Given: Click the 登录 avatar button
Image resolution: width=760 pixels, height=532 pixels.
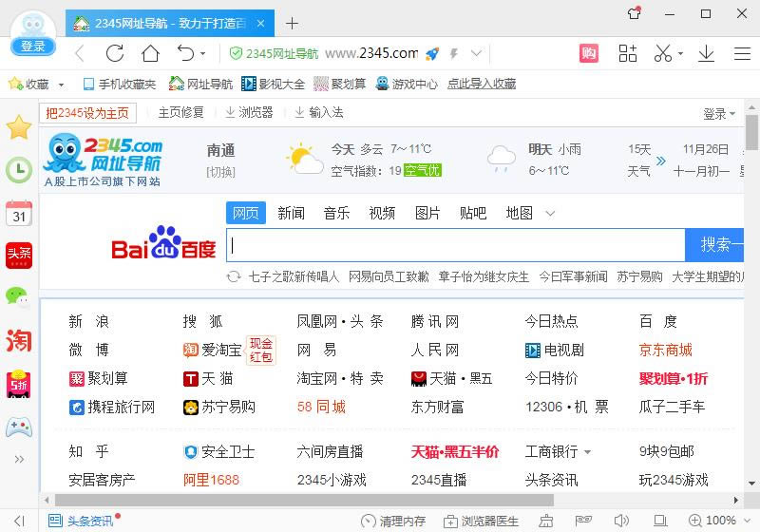Looking at the screenshot, I should click(33, 47).
